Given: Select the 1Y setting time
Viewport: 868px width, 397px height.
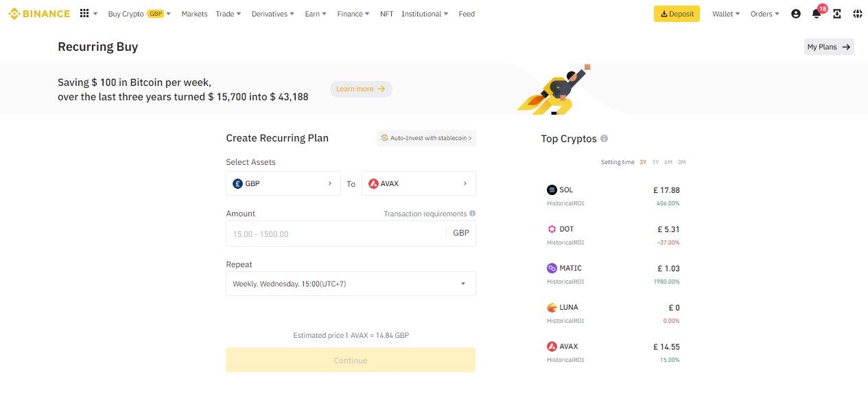Looking at the screenshot, I should pyautogui.click(x=655, y=162).
